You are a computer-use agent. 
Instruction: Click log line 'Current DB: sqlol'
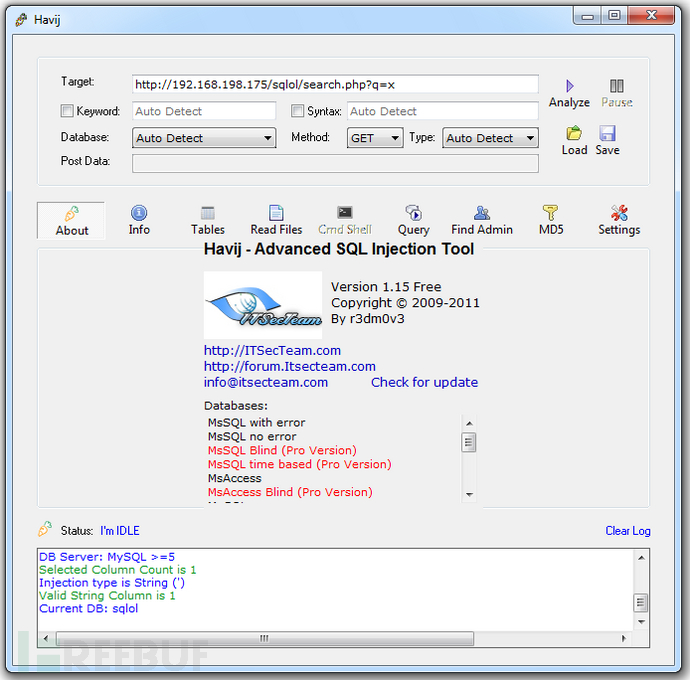[x=88, y=608]
